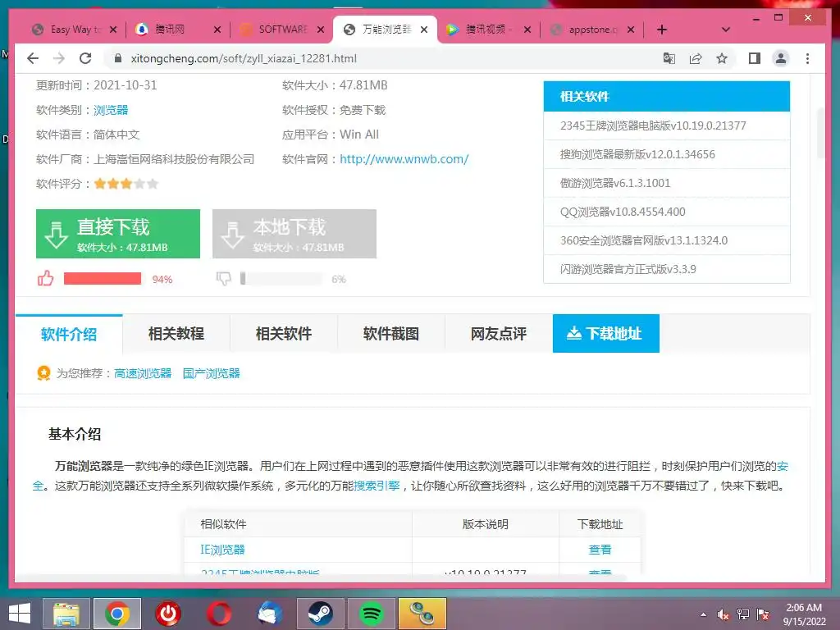Click the page vertical scrollbar
Screen dimensions: 840x630
pyautogui.click(x=820, y=133)
